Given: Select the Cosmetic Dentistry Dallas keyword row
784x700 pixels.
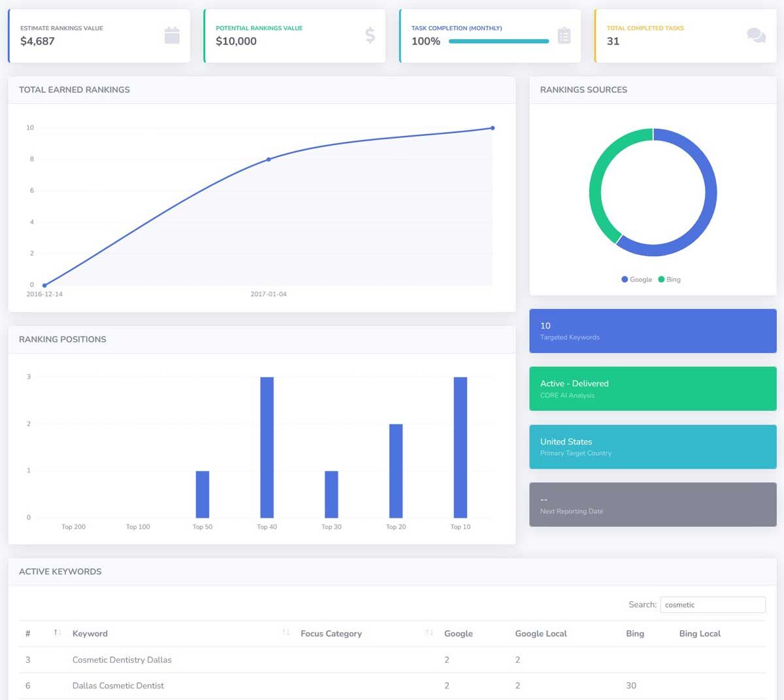Looking at the screenshot, I should 122,659.
